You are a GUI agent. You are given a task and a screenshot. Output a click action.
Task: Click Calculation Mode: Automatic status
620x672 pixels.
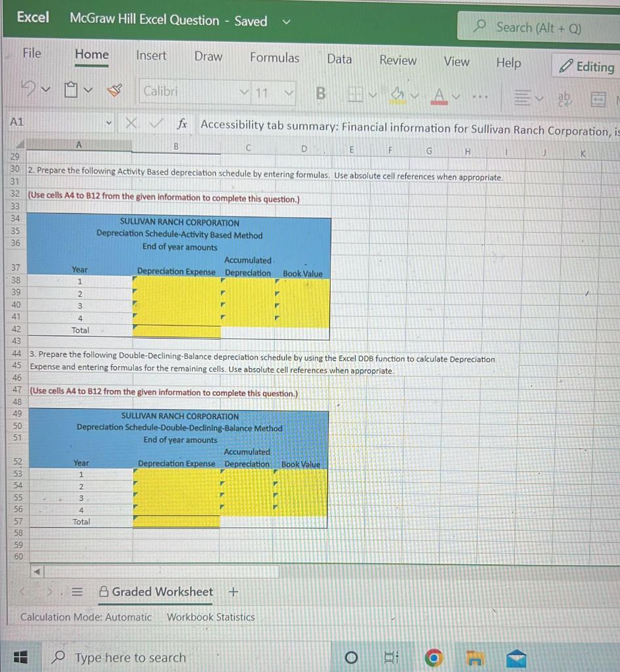[86, 617]
